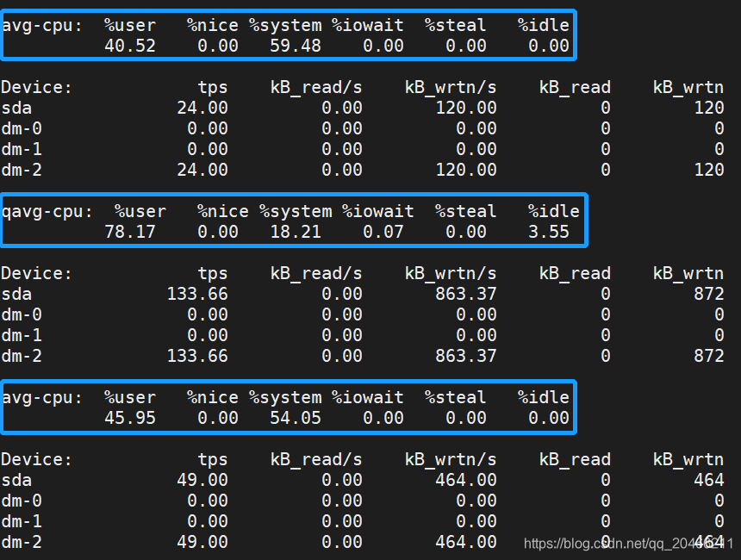Select the tps header above sda 49.00
Viewport: 741px width, 560px height.
coord(213,461)
